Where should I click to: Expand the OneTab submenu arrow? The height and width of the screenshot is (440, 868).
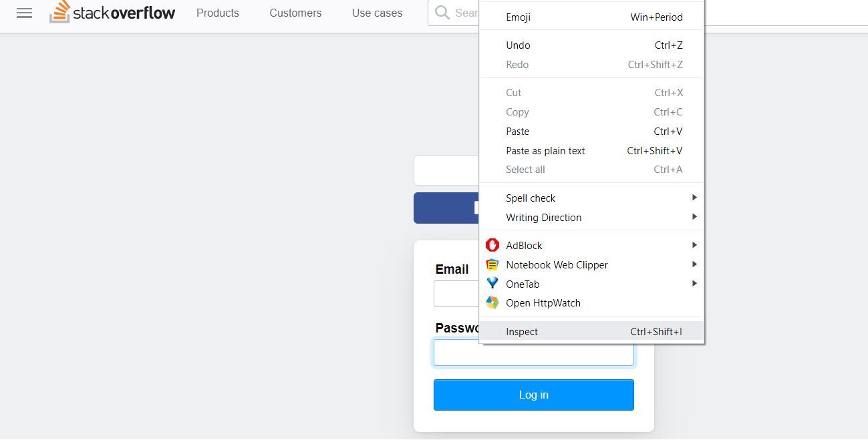pos(694,284)
